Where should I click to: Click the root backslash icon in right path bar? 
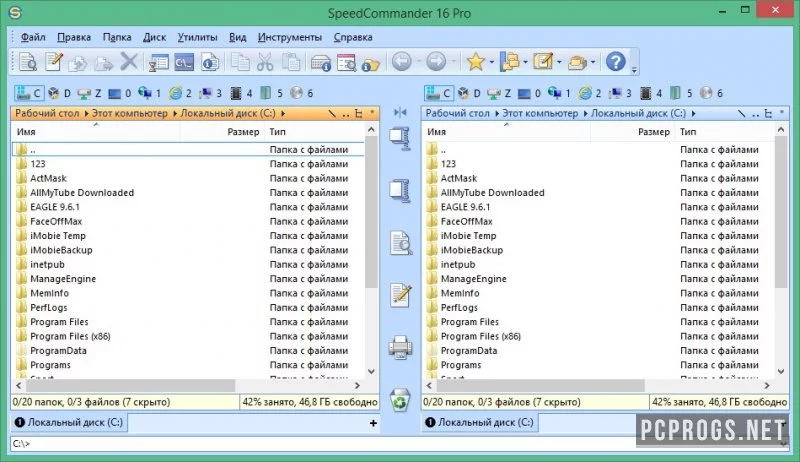click(741, 113)
